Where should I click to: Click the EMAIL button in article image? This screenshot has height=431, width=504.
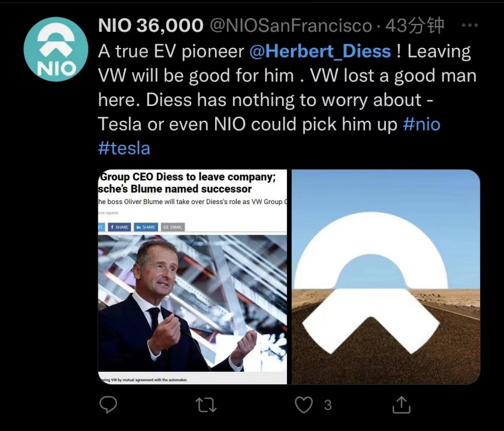pos(173,227)
